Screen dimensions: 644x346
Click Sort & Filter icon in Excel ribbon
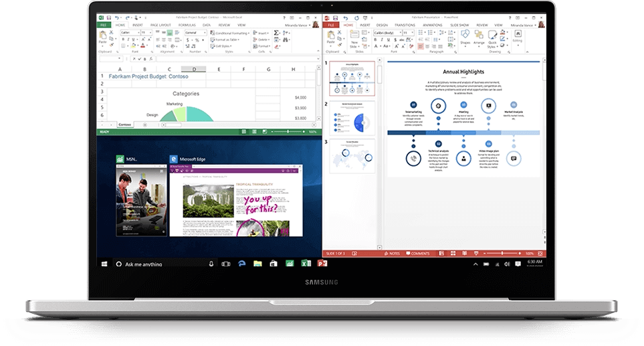tap(285, 33)
